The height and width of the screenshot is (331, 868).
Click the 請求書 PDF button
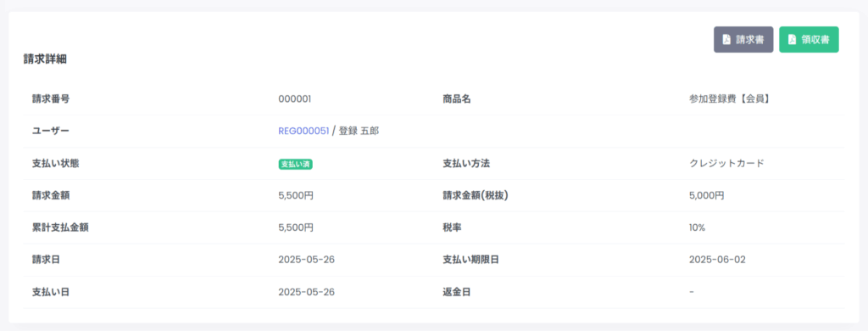pos(743,39)
